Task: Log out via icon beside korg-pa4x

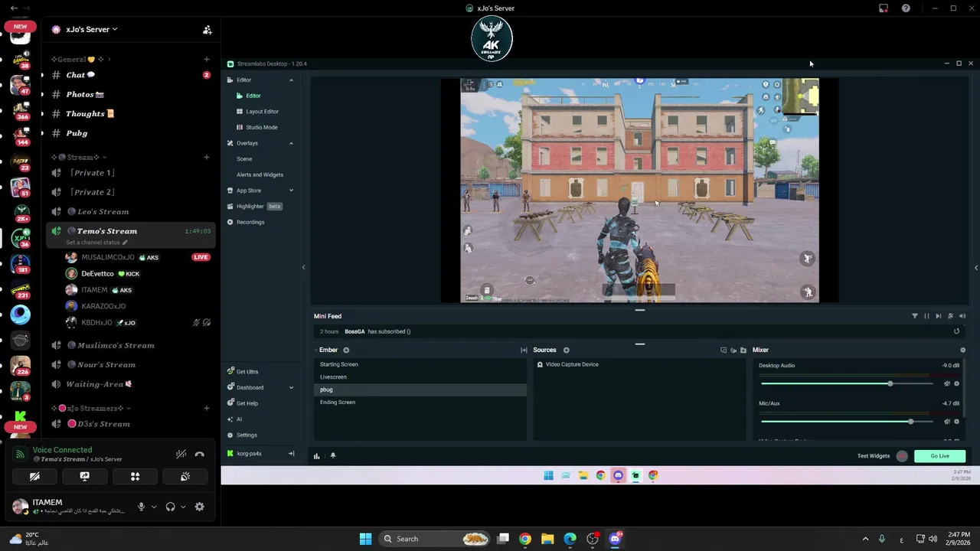Action: pos(291,454)
